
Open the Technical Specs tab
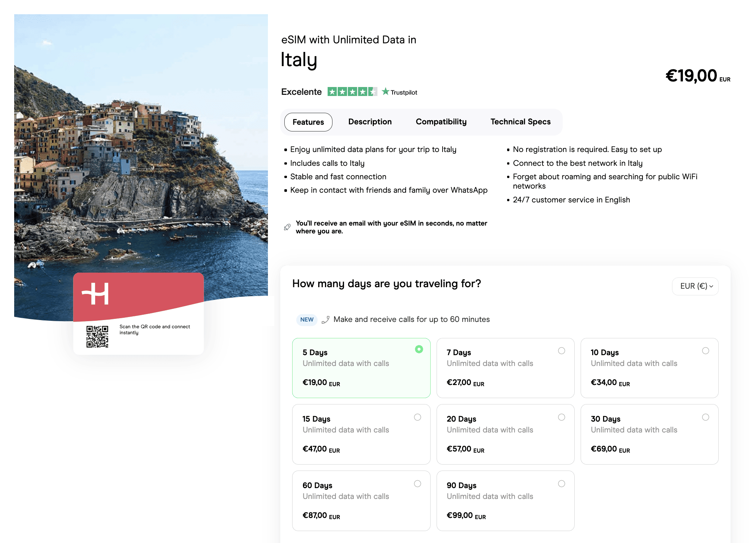(x=520, y=122)
